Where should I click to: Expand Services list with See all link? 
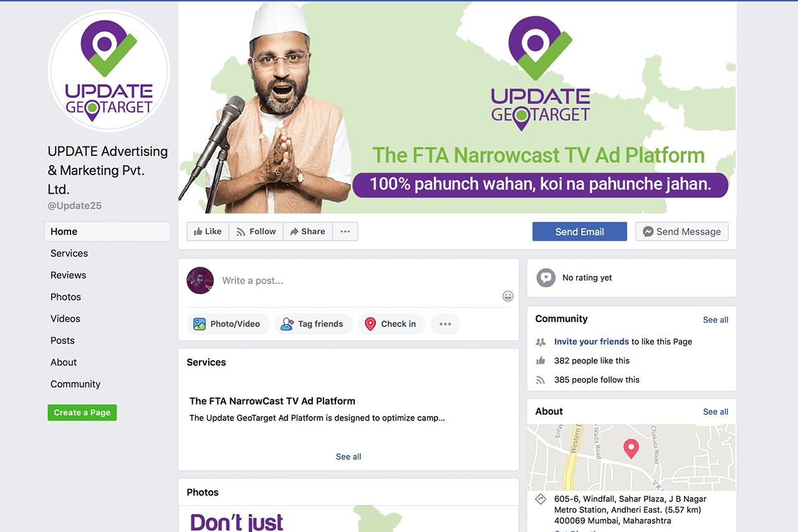349,457
